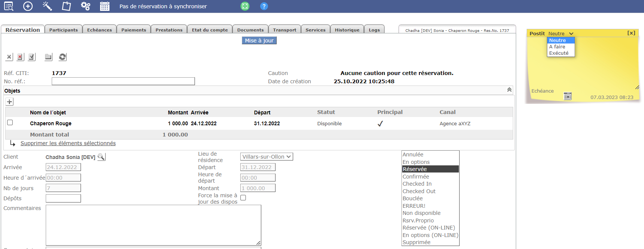Click the plus circle new reservation icon
This screenshot has width=644, height=249.
[28, 6]
